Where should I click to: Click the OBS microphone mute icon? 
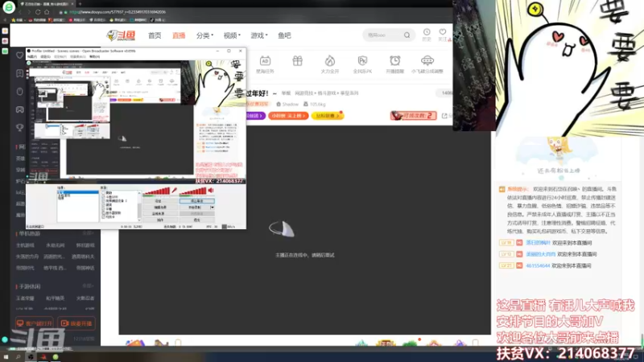point(174,191)
